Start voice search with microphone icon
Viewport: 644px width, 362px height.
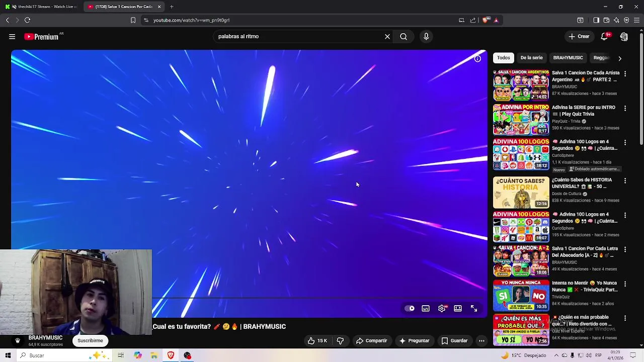tap(426, 36)
